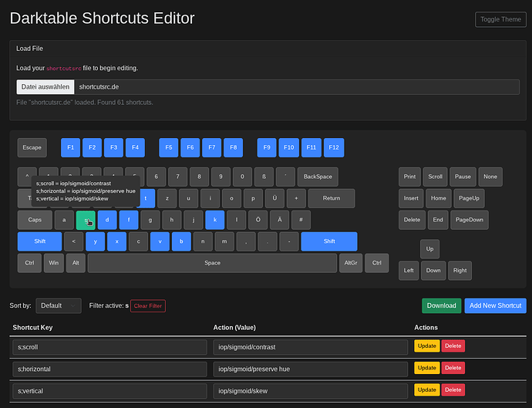
Task: Select the Pause key
Action: 463,177
